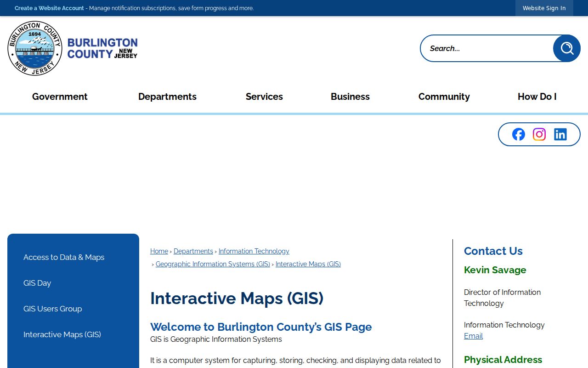Click the search magnifier button

(x=567, y=48)
